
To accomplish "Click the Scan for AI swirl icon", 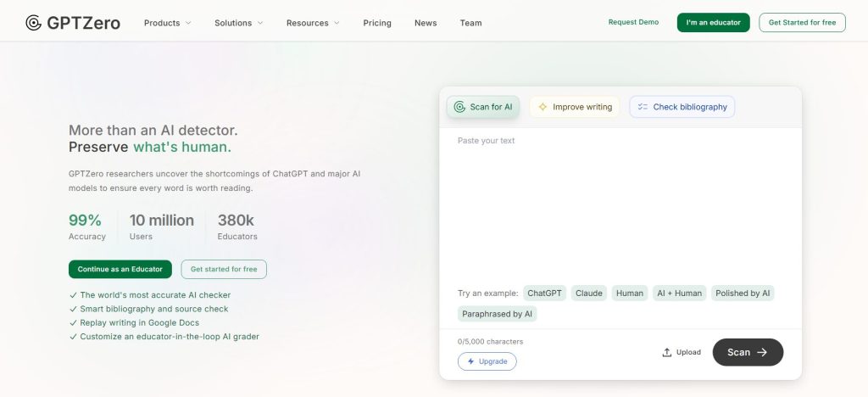I will coord(459,107).
